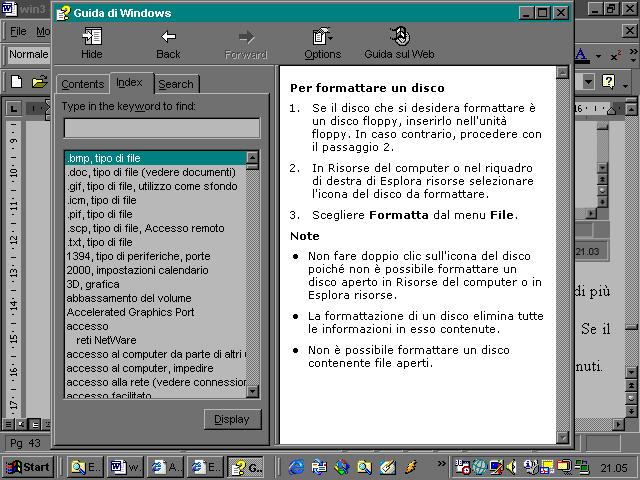Click the Forward toolbar arrow
Screen dimensions: 640x480
click(x=246, y=43)
